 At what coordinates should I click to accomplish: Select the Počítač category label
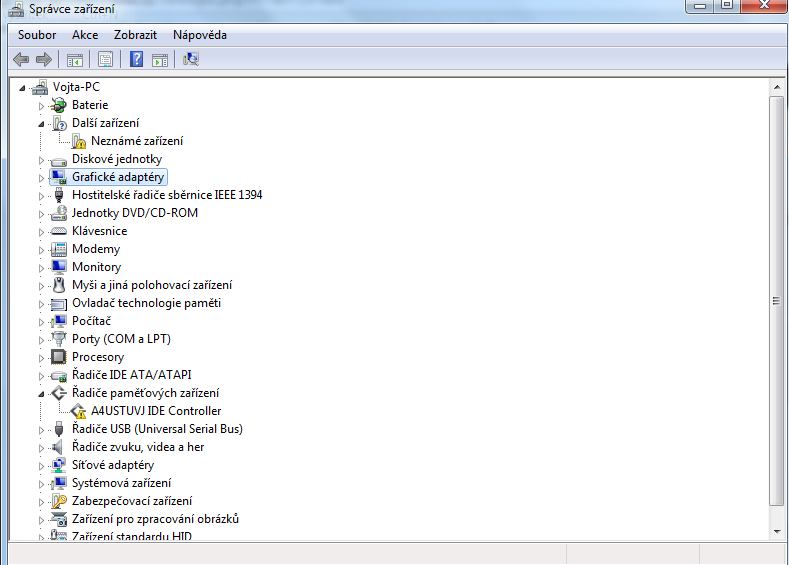pos(91,321)
